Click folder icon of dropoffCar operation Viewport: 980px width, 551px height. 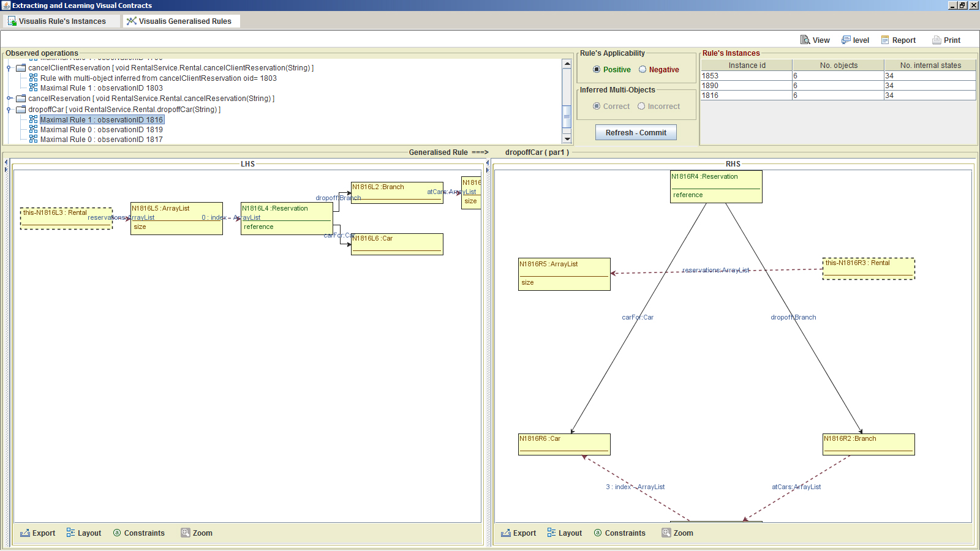[21, 109]
